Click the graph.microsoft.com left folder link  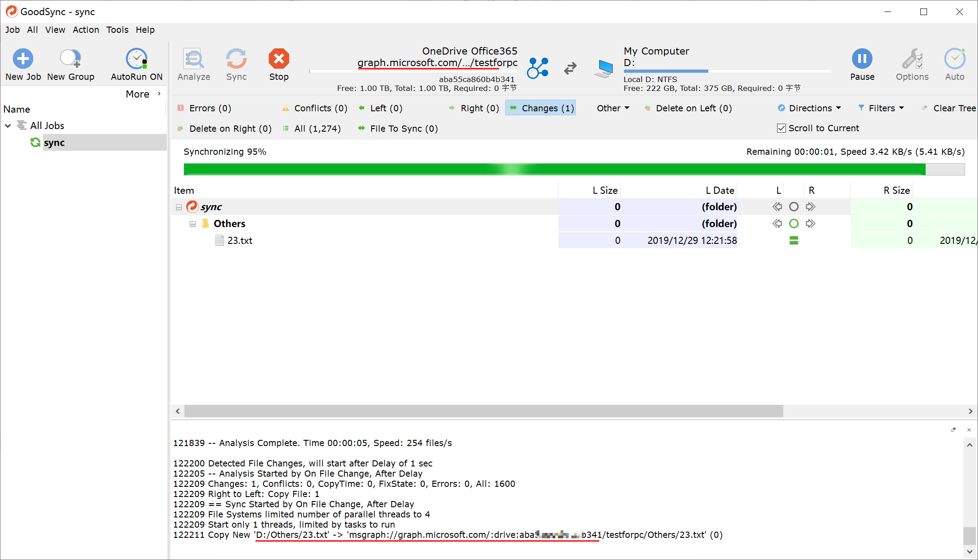pos(437,63)
